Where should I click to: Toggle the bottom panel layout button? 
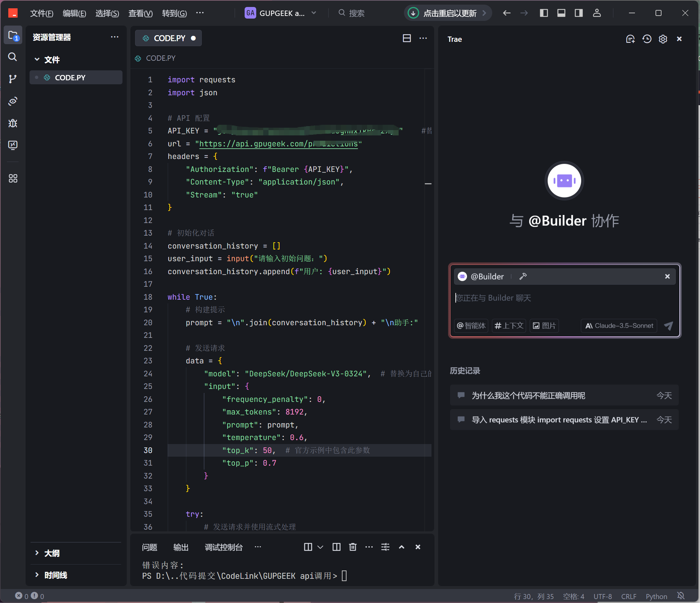tap(561, 13)
